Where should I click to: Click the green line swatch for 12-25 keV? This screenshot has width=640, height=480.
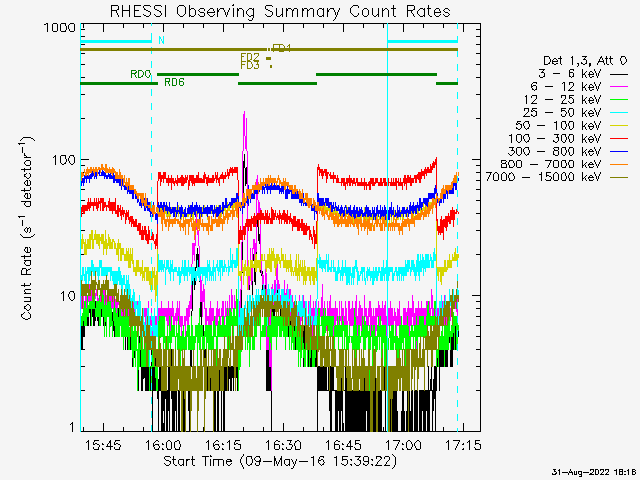619,100
